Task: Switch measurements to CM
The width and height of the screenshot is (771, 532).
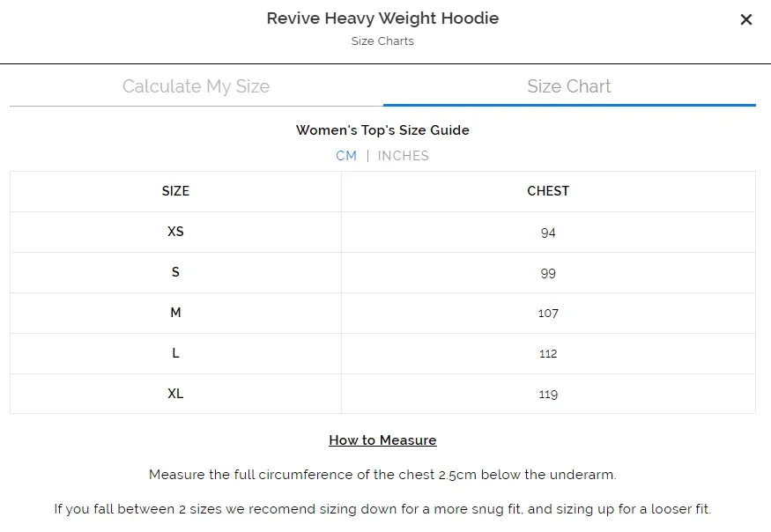Action: (346, 156)
